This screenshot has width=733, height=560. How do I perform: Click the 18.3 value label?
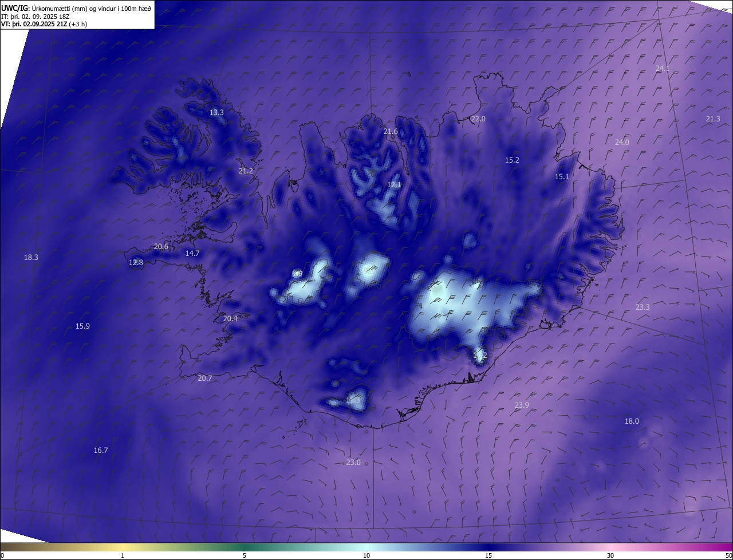click(x=31, y=258)
